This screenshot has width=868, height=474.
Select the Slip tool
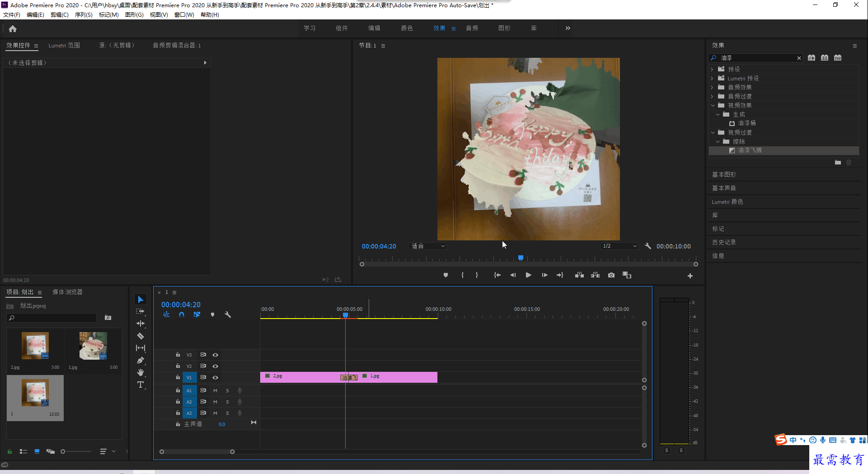coord(141,348)
